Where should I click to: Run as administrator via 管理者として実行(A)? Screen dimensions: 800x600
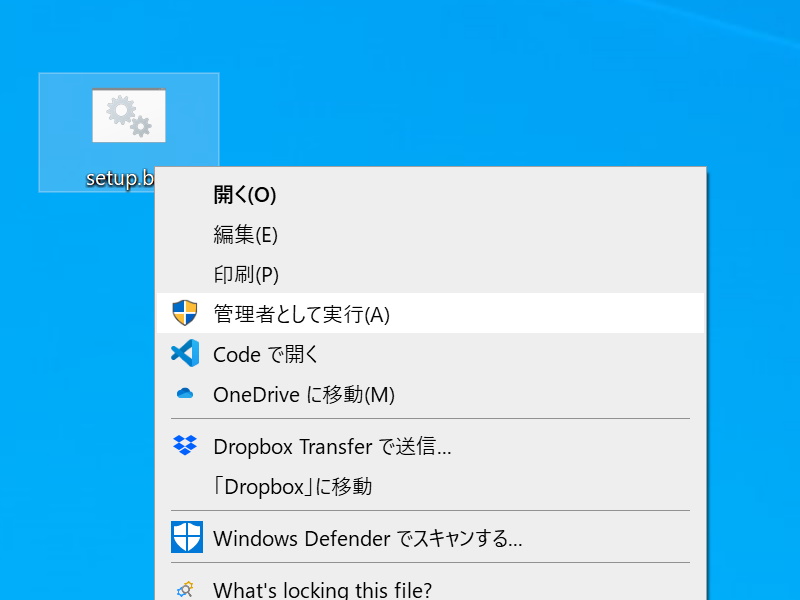[x=290, y=312]
